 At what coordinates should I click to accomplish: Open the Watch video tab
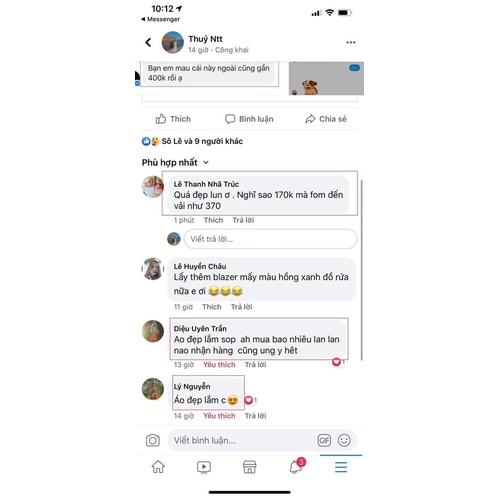[204, 467]
